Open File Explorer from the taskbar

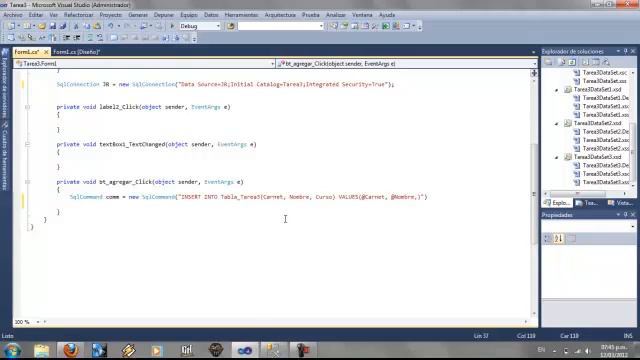[42, 350]
